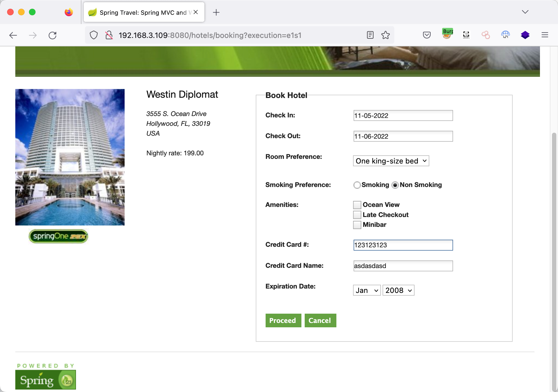The width and height of the screenshot is (558, 392).
Task: Toggle reader view icon in address bar
Action: (370, 35)
